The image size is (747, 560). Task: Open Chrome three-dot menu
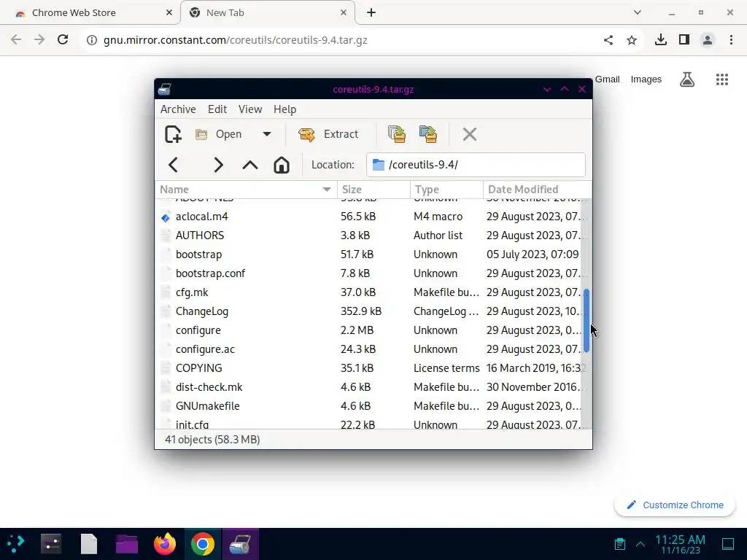[x=731, y=40]
